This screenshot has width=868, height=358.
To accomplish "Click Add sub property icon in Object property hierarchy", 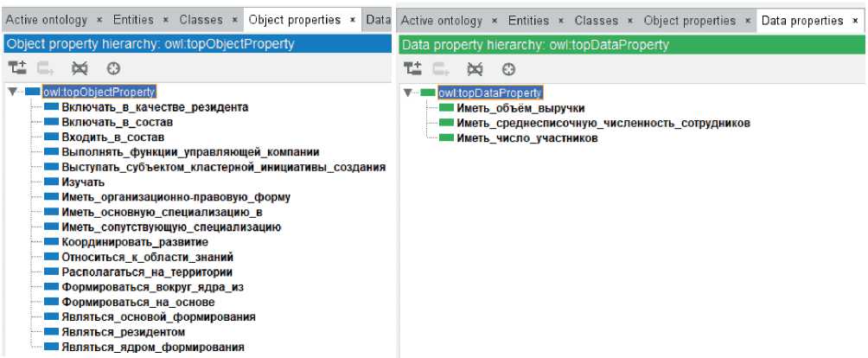I will [16, 67].
